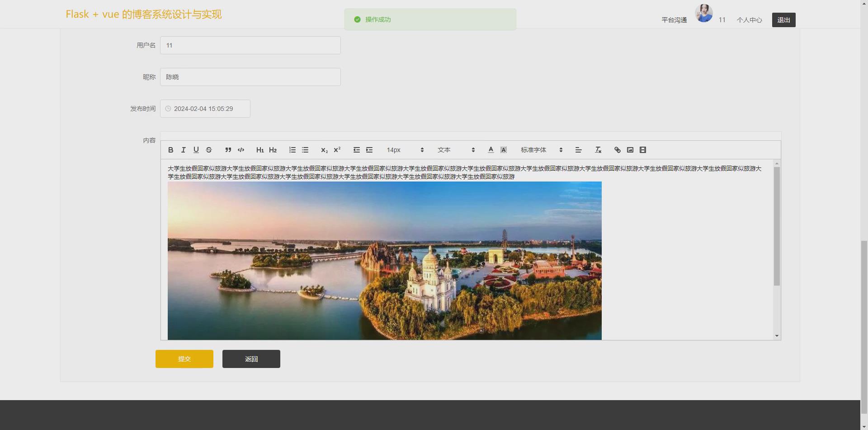Toggle italic formatting in editor
Viewport: 868px width, 430px height.
tap(184, 150)
